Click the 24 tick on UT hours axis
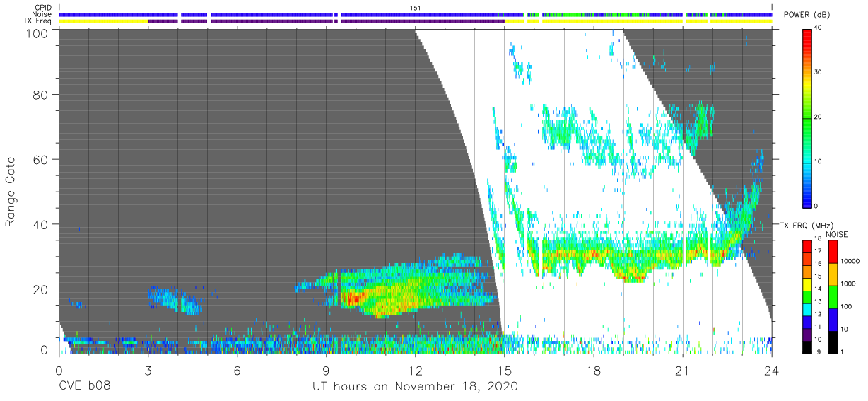The width and height of the screenshot is (868, 401). (x=771, y=371)
